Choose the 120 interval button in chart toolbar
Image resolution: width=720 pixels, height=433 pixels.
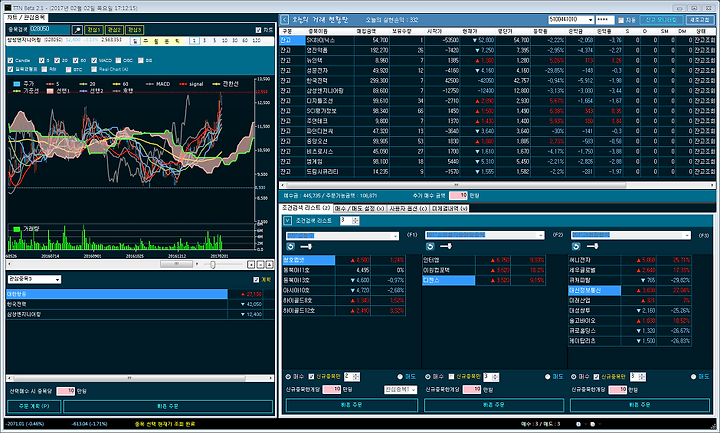coord(256,41)
